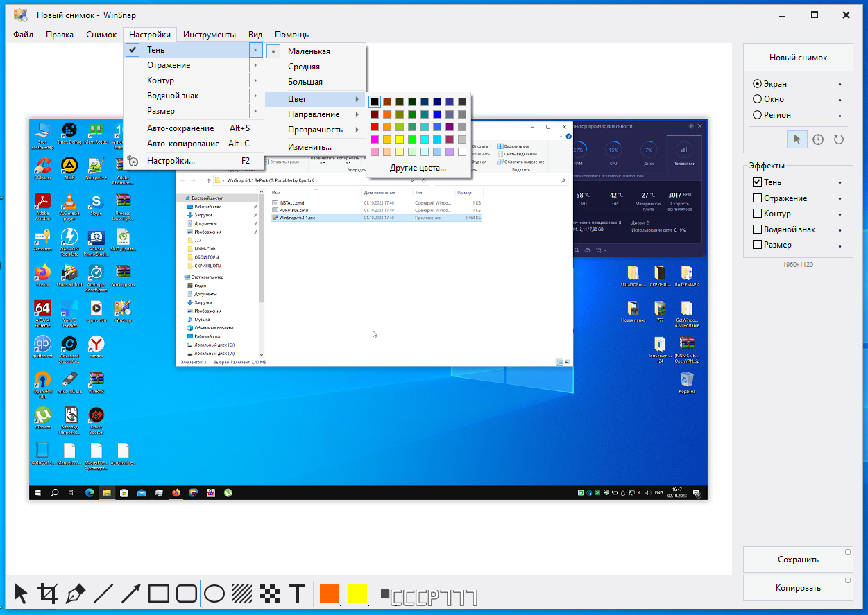Select the Окно capture radio option
This screenshot has height=615, width=868.
click(x=769, y=99)
